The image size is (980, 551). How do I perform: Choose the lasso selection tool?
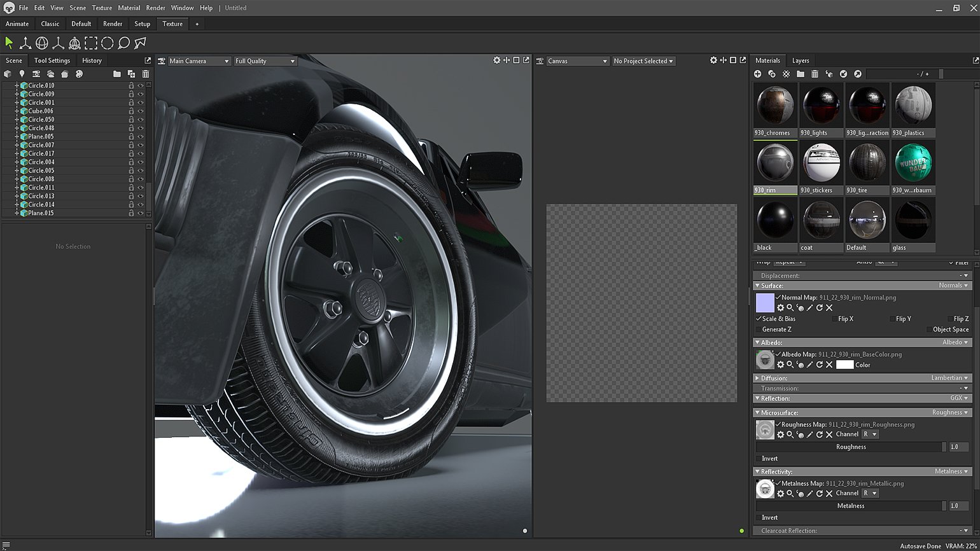(x=124, y=43)
